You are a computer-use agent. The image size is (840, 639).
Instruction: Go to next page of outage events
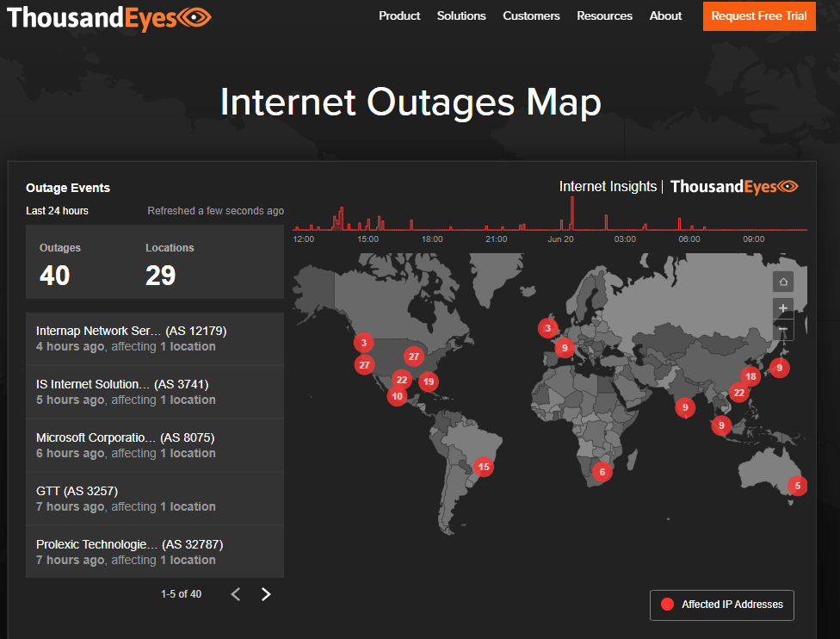266,594
